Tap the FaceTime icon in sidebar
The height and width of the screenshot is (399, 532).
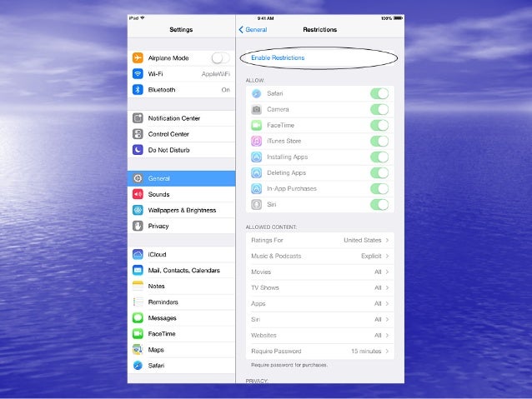(x=138, y=334)
